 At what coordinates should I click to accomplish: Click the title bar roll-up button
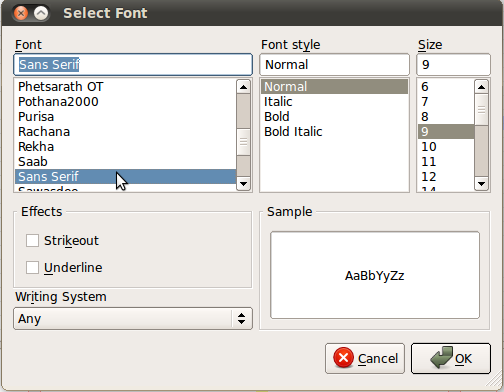point(41,13)
